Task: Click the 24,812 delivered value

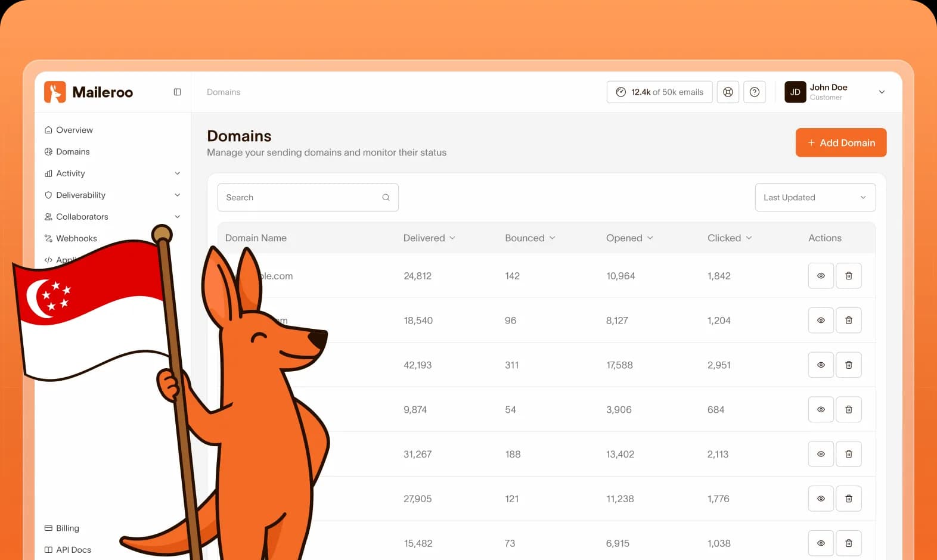Action: tap(417, 276)
